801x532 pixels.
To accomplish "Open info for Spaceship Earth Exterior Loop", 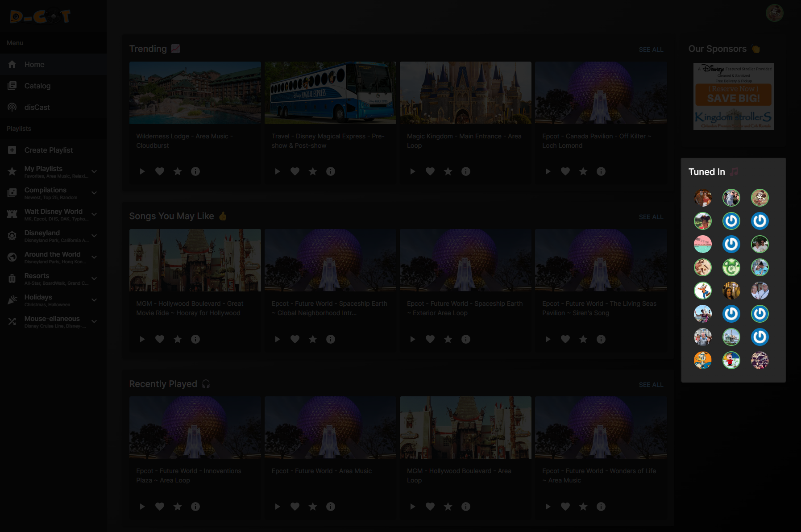I will pyautogui.click(x=466, y=339).
